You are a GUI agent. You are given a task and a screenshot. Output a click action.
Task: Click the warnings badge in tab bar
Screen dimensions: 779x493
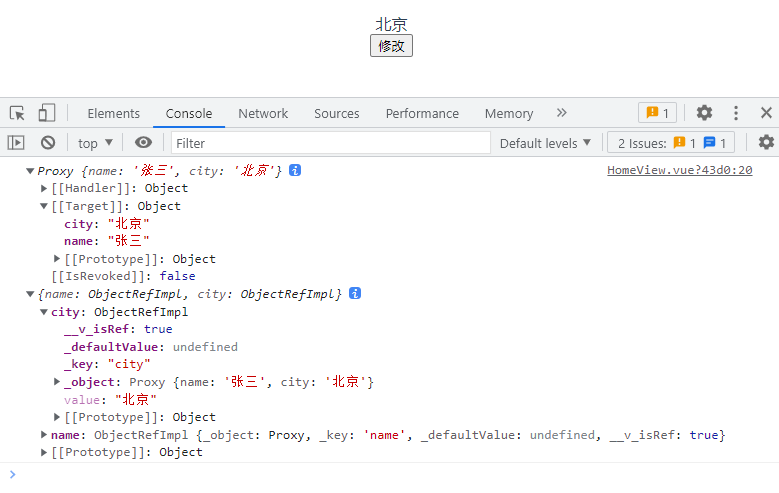point(657,113)
